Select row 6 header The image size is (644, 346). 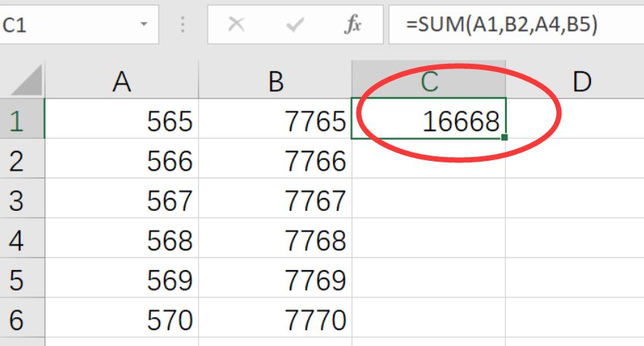[x=22, y=318]
